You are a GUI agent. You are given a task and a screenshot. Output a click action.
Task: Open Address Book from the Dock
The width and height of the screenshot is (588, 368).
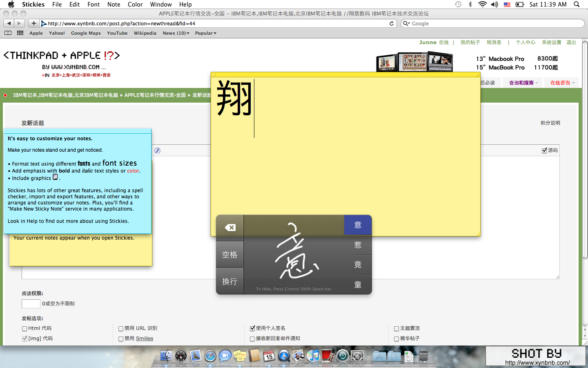pyautogui.click(x=254, y=356)
